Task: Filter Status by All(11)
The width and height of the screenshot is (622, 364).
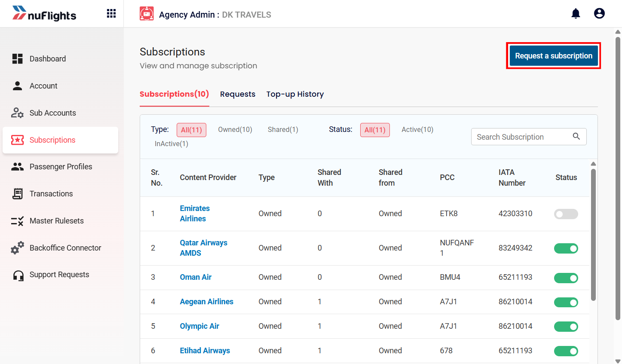Action: 375,130
